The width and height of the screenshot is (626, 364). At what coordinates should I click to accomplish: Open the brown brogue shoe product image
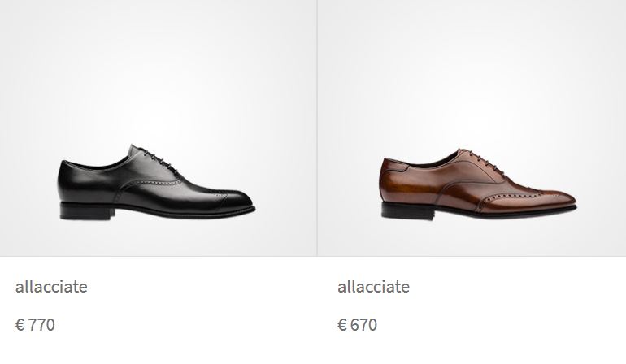pyautogui.click(x=477, y=184)
